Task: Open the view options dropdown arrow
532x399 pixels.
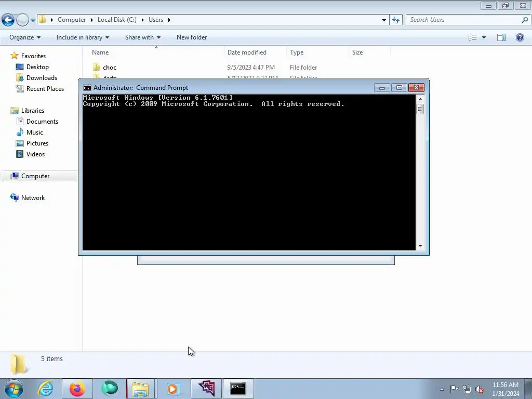Action: pos(484,37)
